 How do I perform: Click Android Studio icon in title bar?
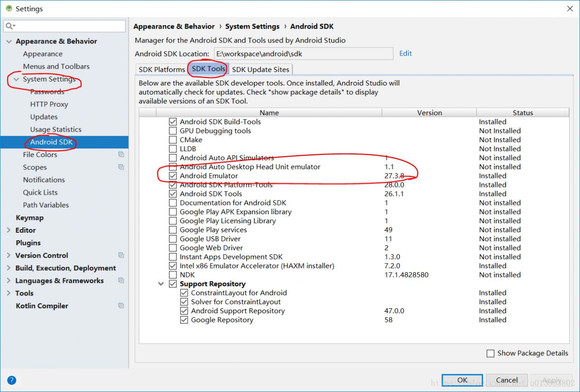tap(9, 8)
